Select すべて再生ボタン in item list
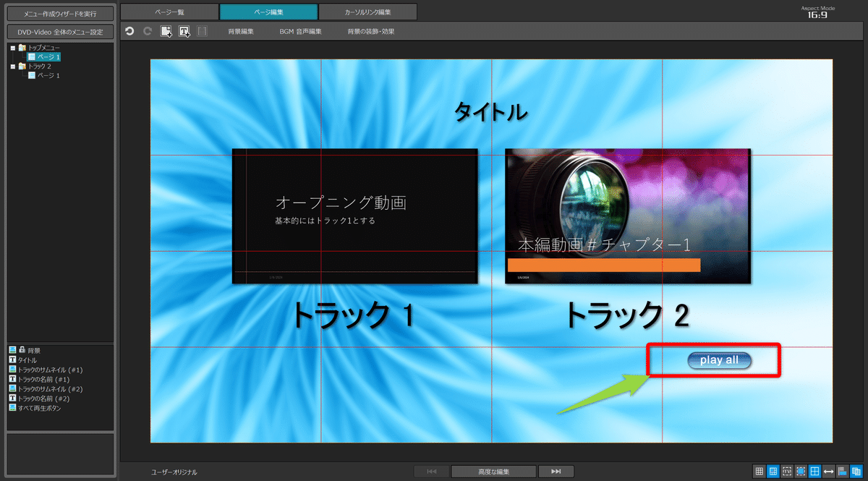Viewport: 868px width, 481px height. tap(35, 408)
